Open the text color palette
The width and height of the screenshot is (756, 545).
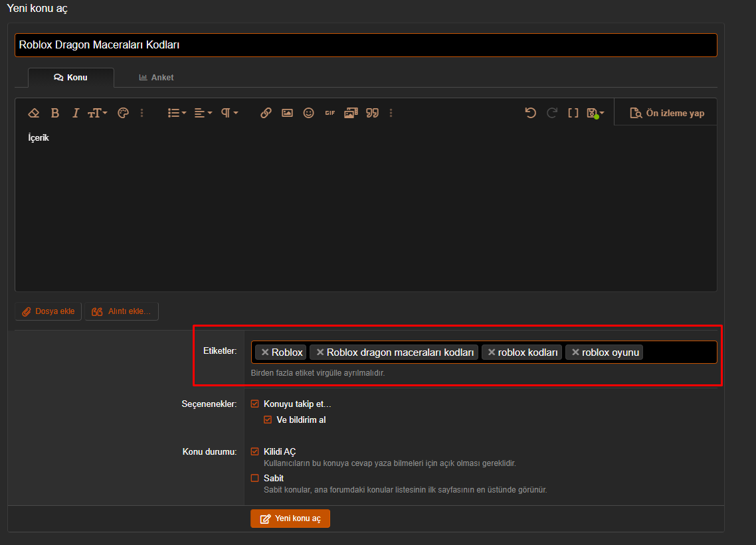[124, 113]
